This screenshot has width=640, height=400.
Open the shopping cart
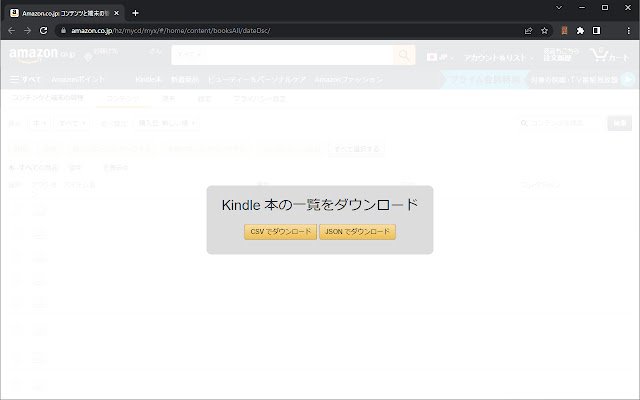coord(609,56)
